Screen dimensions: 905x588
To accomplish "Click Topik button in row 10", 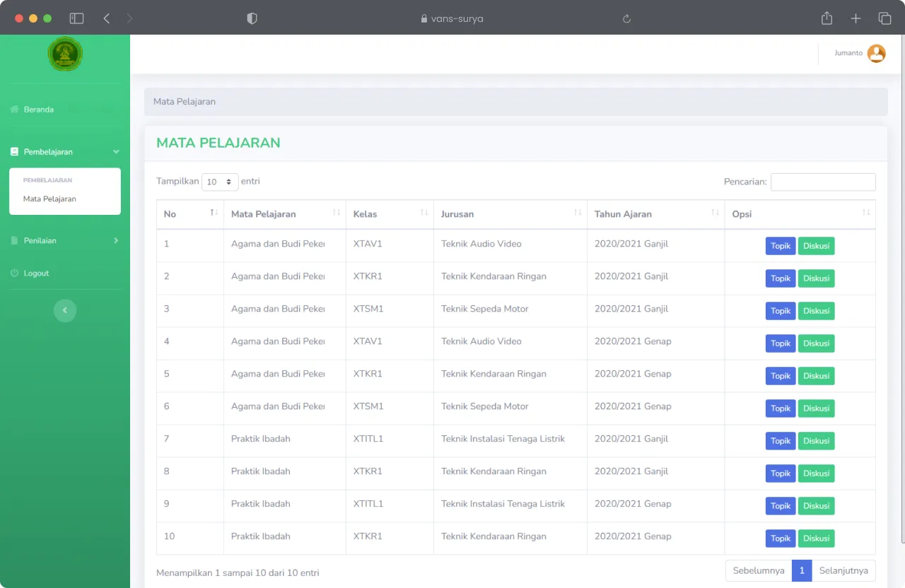I will 781,539.
